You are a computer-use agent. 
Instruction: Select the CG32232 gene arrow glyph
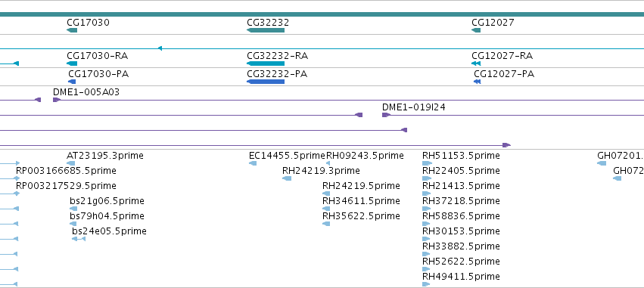pyautogui.click(x=266, y=30)
